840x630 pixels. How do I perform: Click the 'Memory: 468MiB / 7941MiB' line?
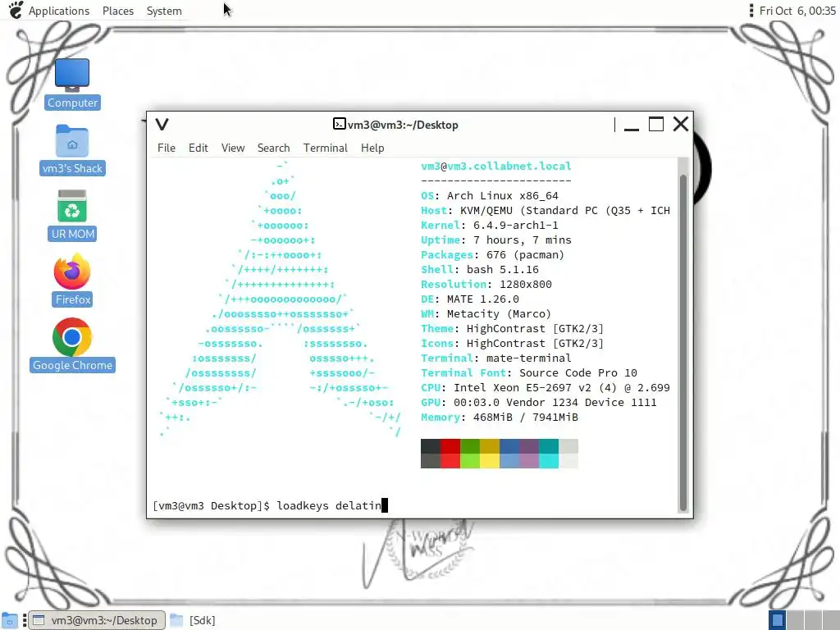(x=500, y=418)
